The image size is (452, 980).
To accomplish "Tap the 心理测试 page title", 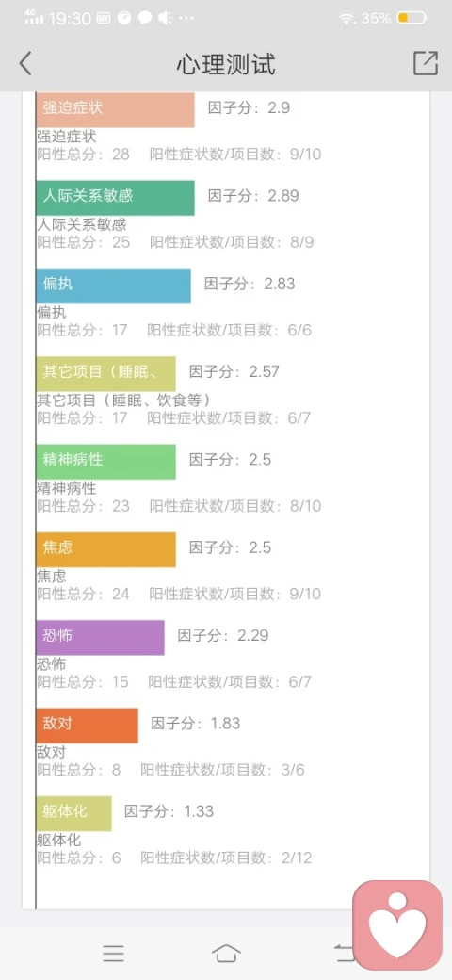I will pos(225,64).
